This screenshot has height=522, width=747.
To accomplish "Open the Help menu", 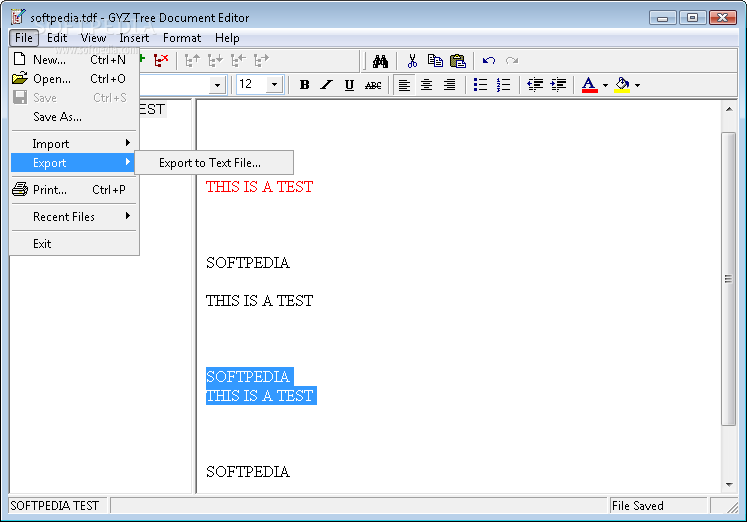I will point(227,38).
